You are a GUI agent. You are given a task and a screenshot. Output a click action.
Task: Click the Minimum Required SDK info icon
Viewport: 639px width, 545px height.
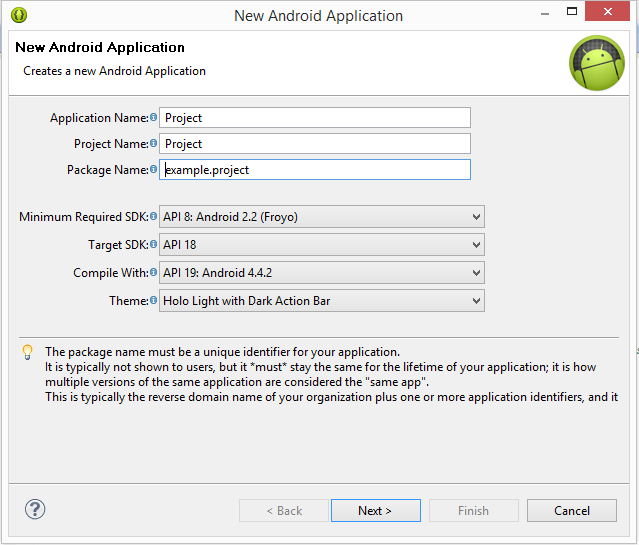pos(153,216)
